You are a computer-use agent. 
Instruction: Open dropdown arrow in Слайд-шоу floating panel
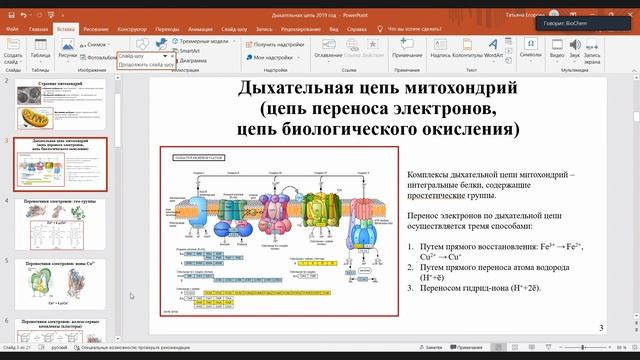click(x=165, y=56)
